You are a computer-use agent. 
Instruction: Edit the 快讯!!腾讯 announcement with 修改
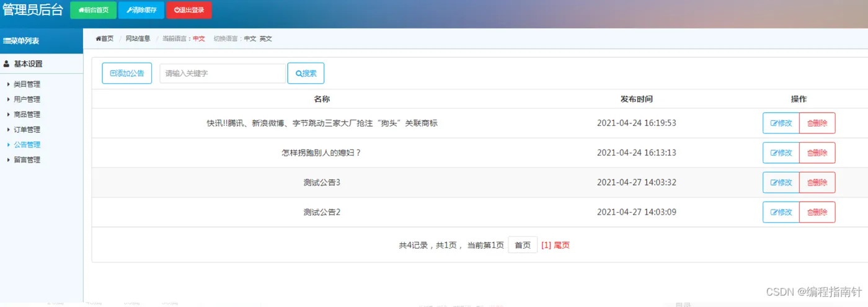781,123
